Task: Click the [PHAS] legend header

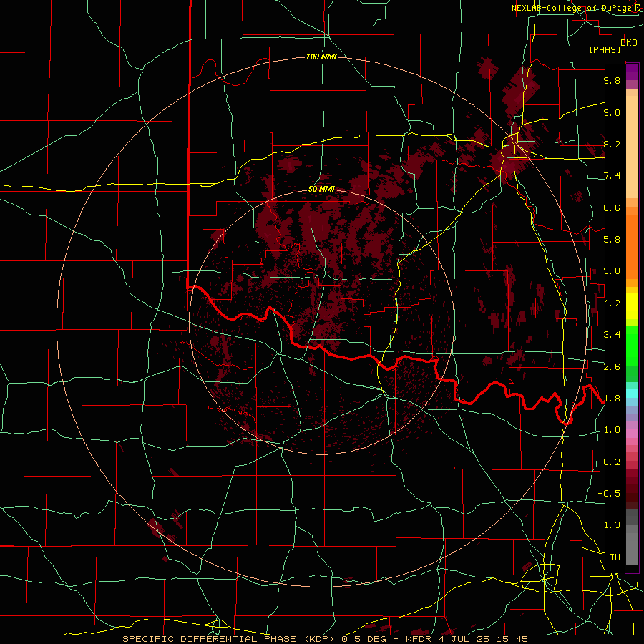Action: click(605, 49)
